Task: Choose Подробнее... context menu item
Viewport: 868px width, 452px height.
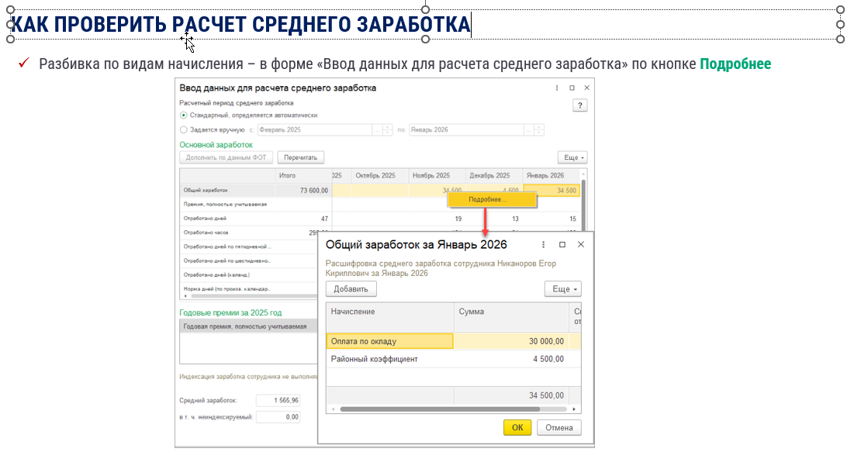Action: 492,199
